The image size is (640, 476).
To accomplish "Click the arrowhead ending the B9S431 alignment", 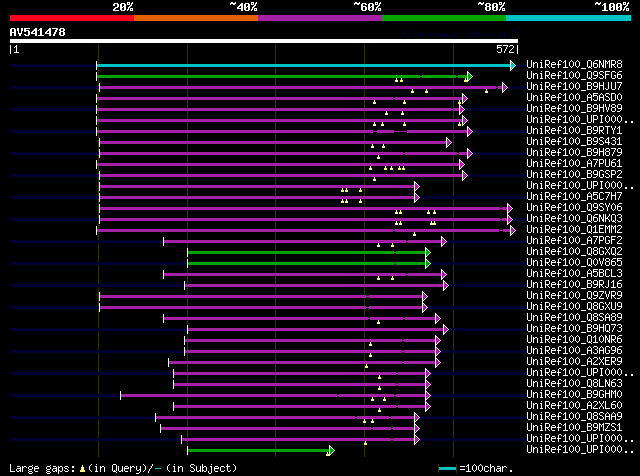I will coord(449,142).
